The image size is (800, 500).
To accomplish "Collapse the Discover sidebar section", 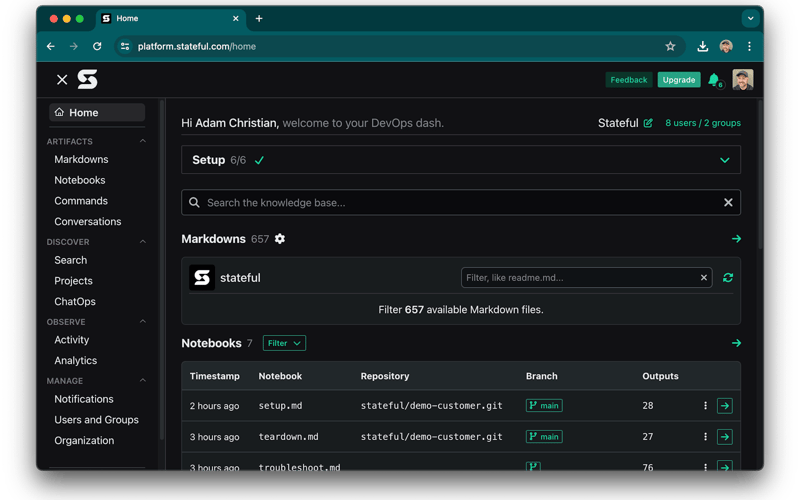I will click(x=143, y=241).
